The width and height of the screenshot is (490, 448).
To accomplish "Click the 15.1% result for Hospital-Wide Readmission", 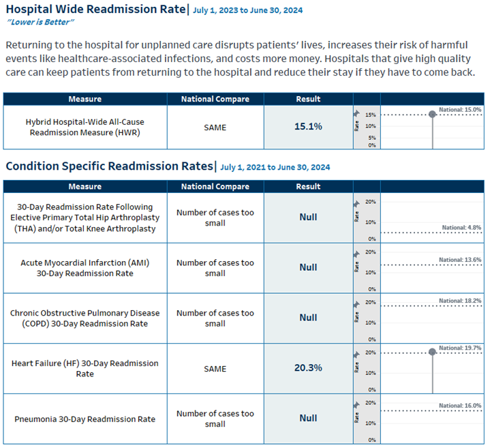I will click(308, 127).
